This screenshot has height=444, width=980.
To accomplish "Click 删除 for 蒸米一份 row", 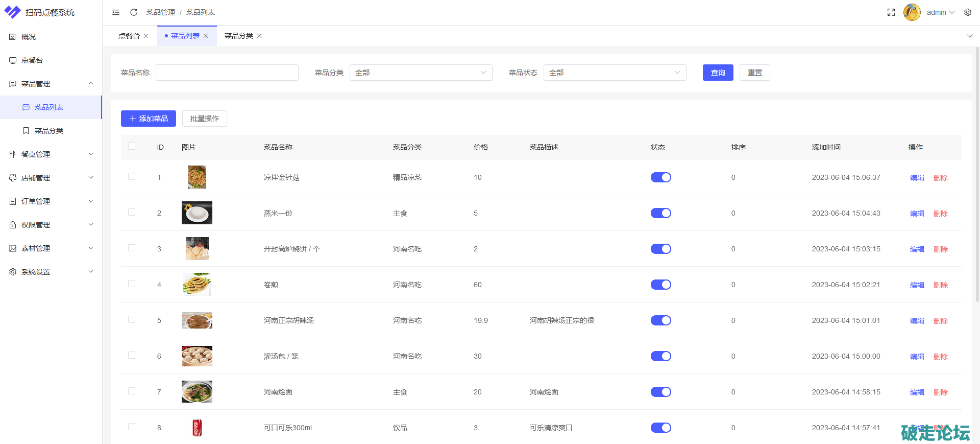I will [x=940, y=214].
